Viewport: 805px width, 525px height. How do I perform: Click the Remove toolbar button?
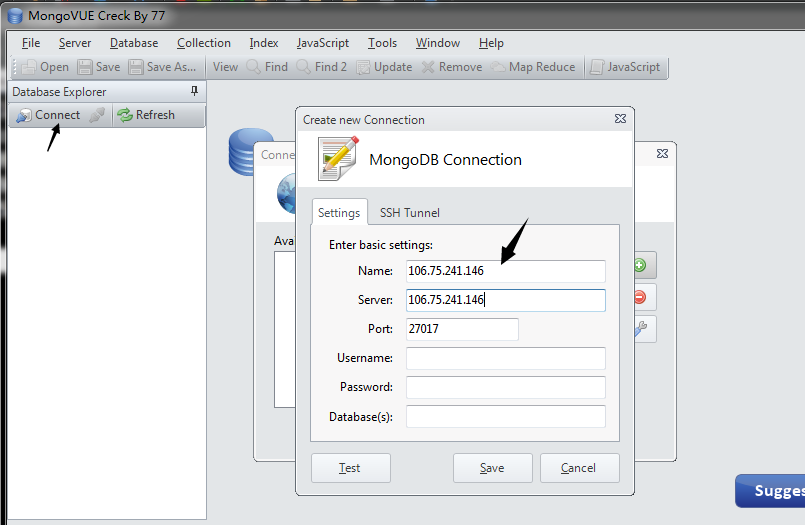point(452,67)
